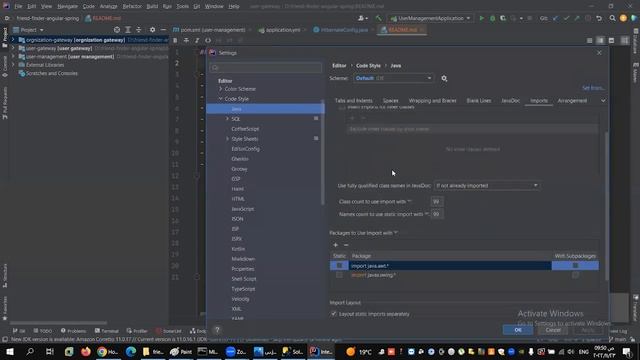Open the Terminal tool window
This screenshot has width=640, height=360.
tap(107, 331)
